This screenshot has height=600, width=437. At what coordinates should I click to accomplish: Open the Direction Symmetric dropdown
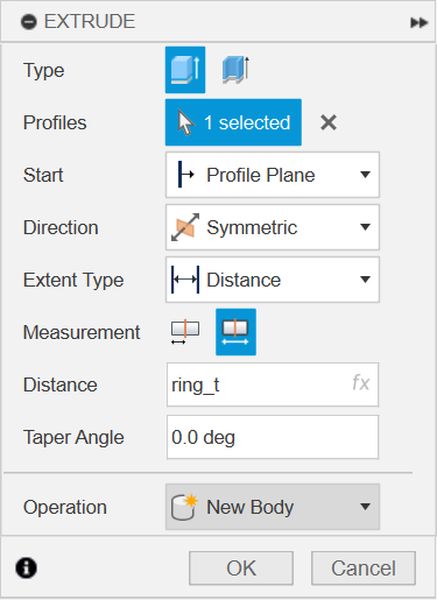[272, 227]
